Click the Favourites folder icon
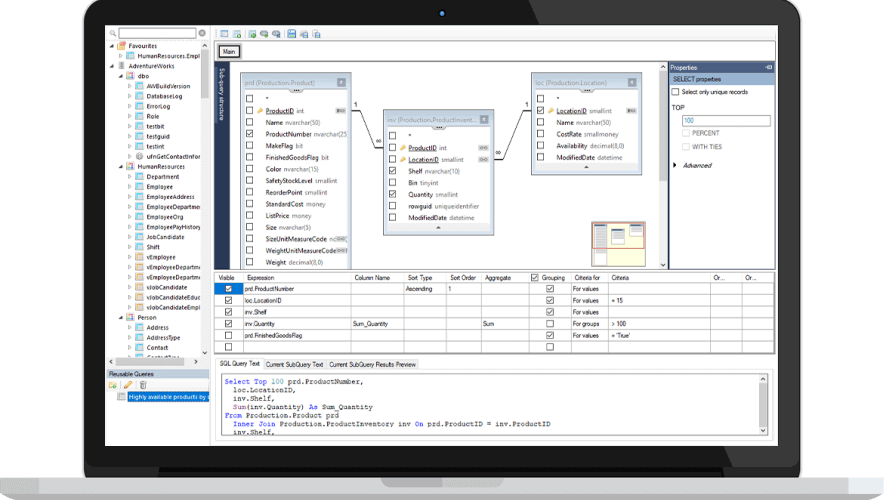The height and width of the screenshot is (500, 884). [x=122, y=46]
